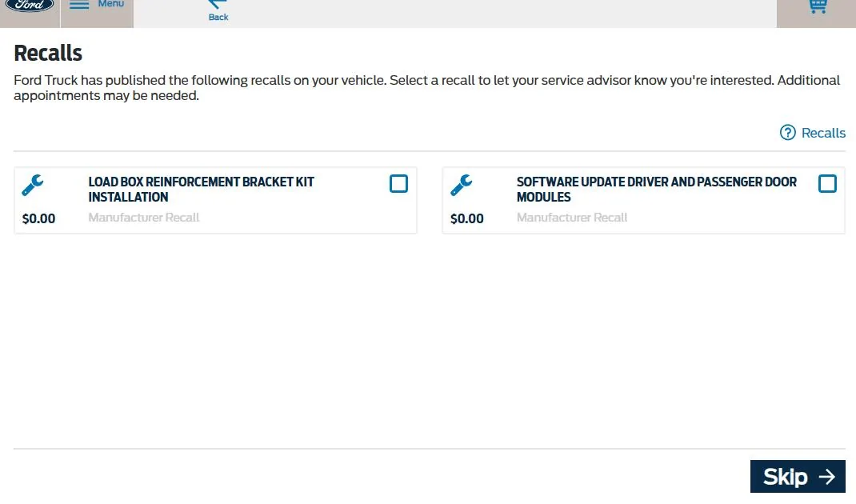Click the question mark help icon
This screenshot has width=856, height=504.
pyautogui.click(x=788, y=133)
